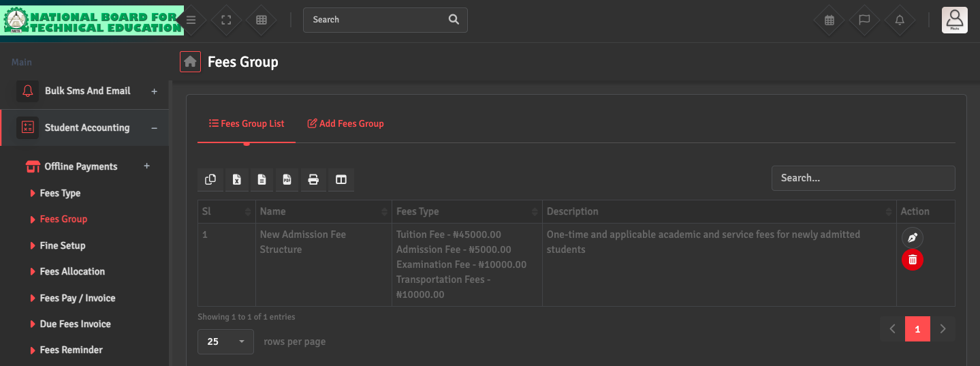
Task: Toggle the hamburger sidebar menu
Action: pyautogui.click(x=191, y=20)
